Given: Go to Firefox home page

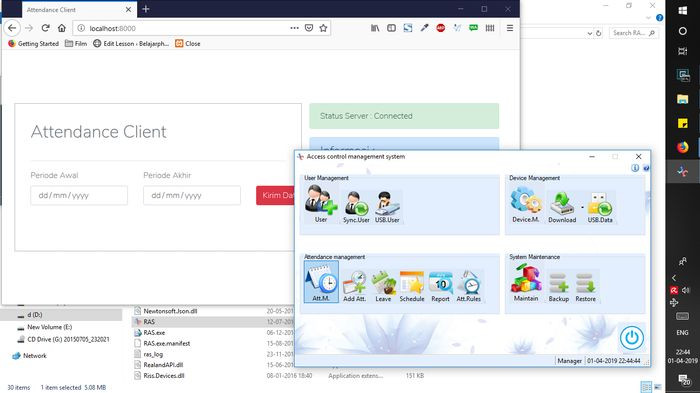Looking at the screenshot, I should [x=62, y=28].
